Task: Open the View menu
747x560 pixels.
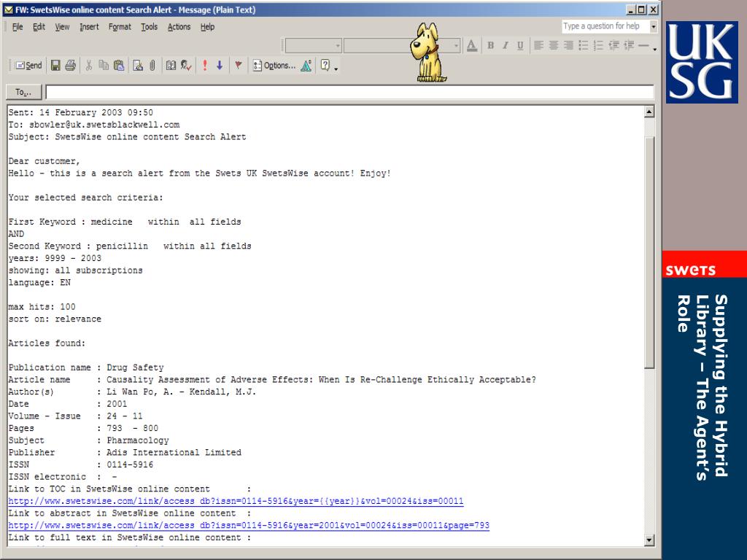Action: point(62,27)
